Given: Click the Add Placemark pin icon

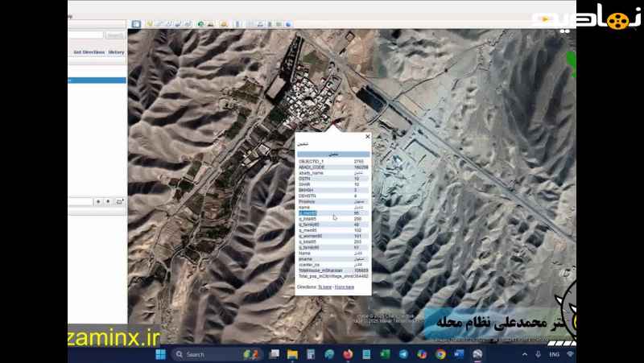Looking at the screenshot, I should click(x=150, y=24).
